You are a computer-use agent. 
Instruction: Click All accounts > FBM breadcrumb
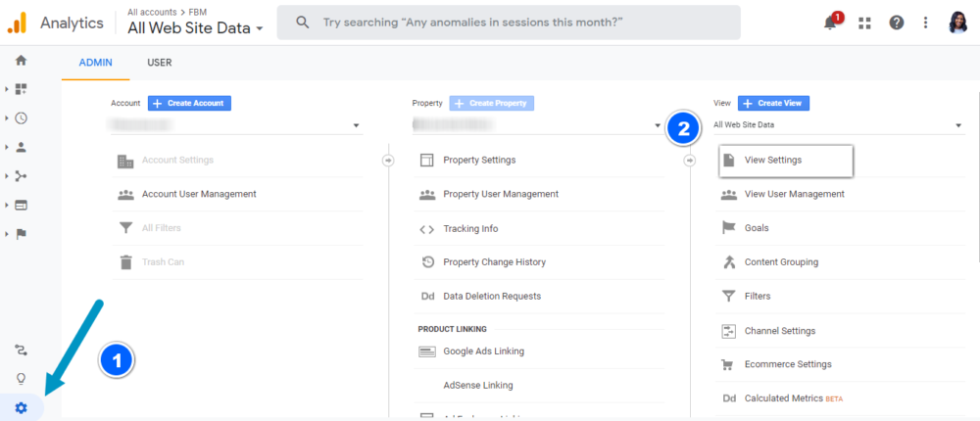coord(167,12)
